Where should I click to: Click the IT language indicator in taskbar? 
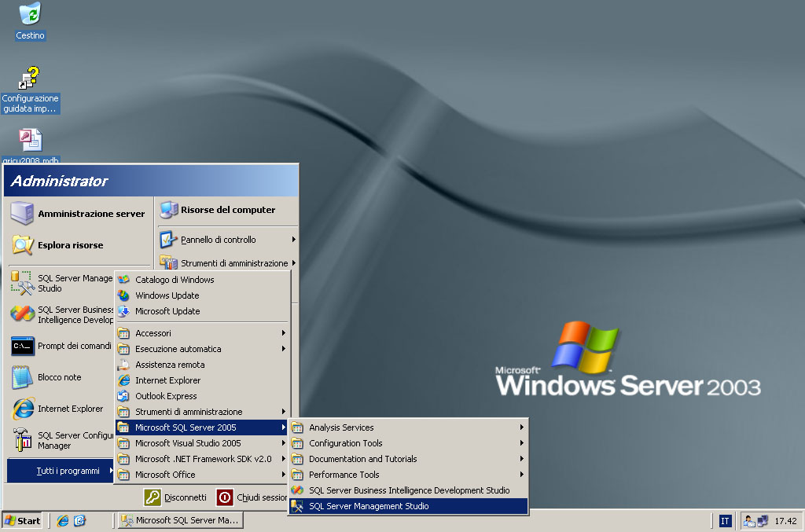coord(725,520)
